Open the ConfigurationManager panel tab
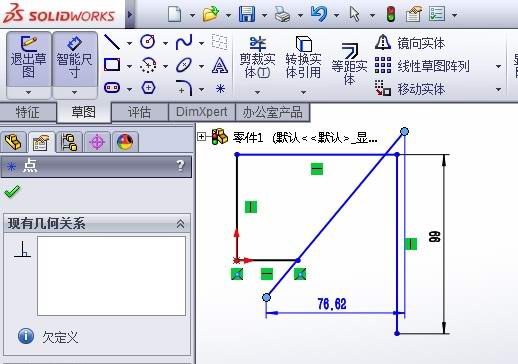Screen dimensions: 518x364 pos(69,142)
